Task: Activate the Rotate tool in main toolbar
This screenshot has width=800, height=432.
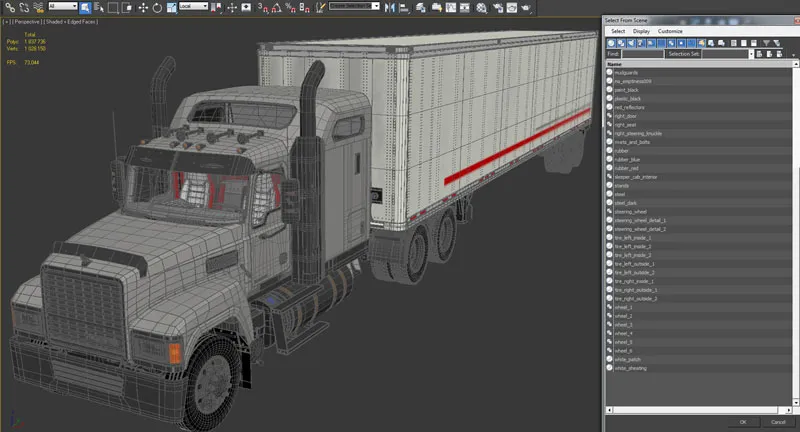Action: [x=157, y=6]
